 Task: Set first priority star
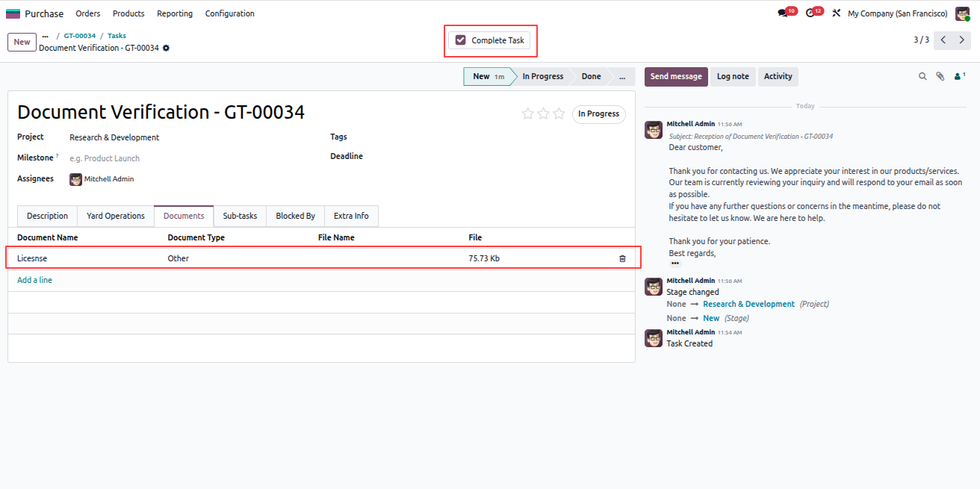(528, 113)
